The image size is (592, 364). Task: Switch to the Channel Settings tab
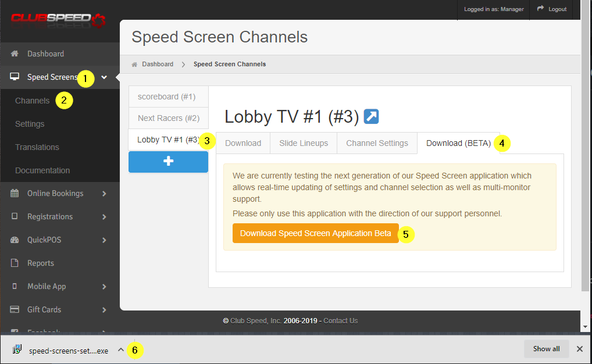[377, 143]
